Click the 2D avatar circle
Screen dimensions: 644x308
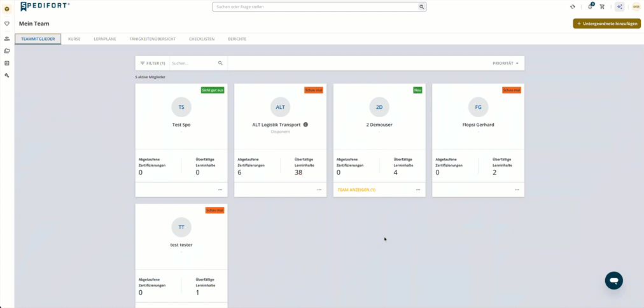(x=379, y=107)
